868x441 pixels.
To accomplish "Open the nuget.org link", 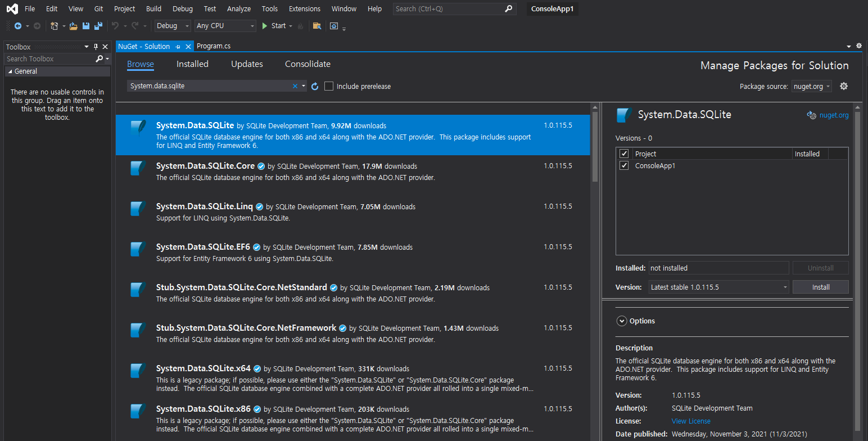I will [834, 115].
